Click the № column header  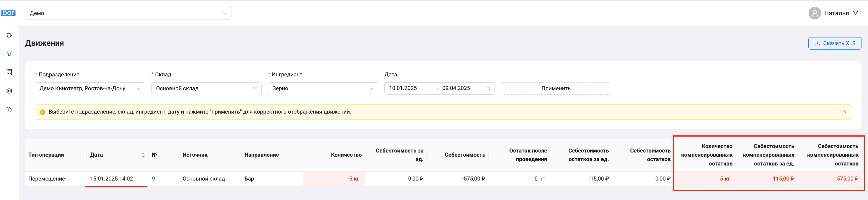(155, 155)
